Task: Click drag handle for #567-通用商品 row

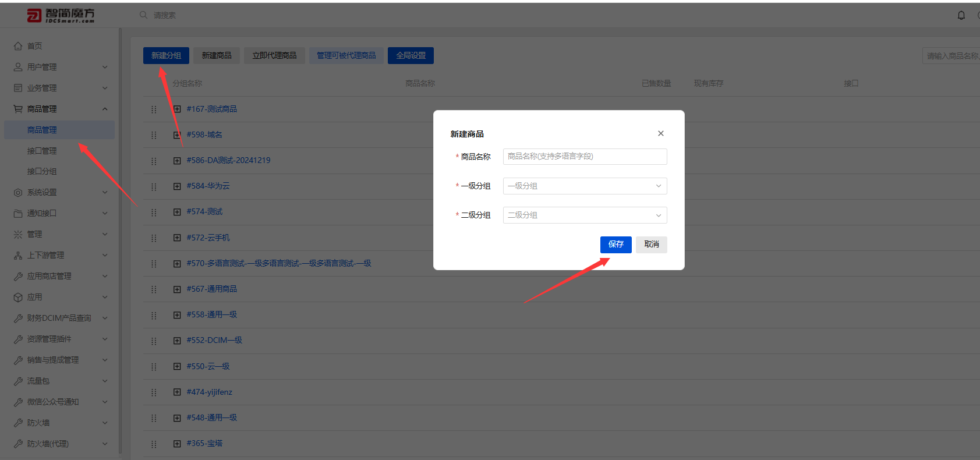Action: coord(154,289)
